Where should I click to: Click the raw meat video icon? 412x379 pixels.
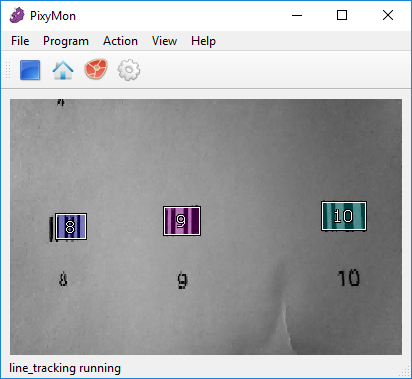(96, 69)
